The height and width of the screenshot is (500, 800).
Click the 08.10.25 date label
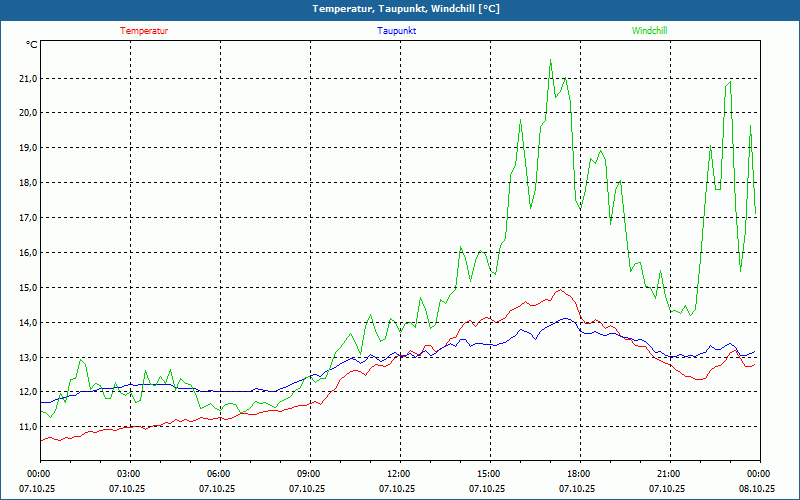coord(759,489)
